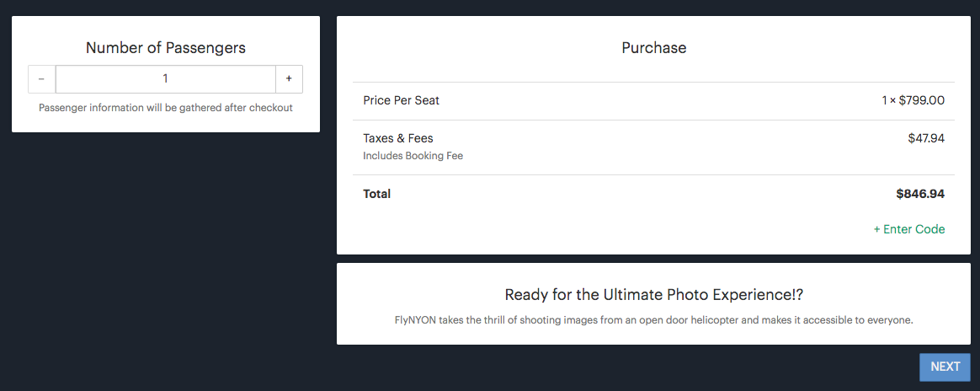Click blank space left of Enter Code link
The image size is (980, 391).
click(x=589, y=229)
